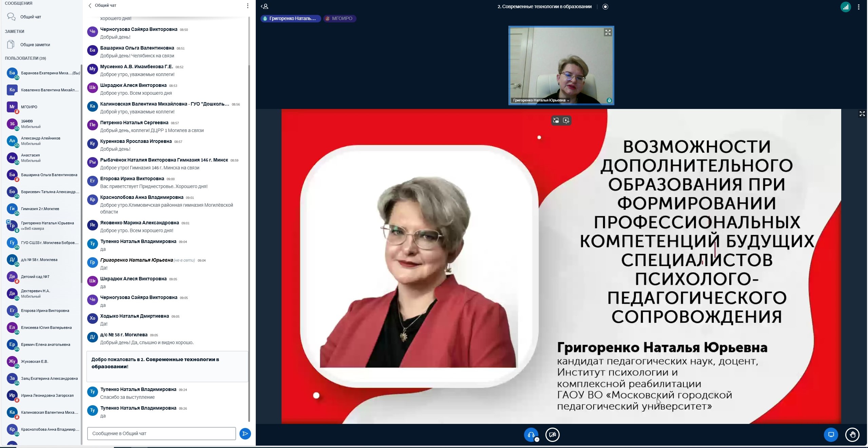Select user МГОИРО in user list
Screen dimensions: 868x448
pyautogui.click(x=29, y=107)
